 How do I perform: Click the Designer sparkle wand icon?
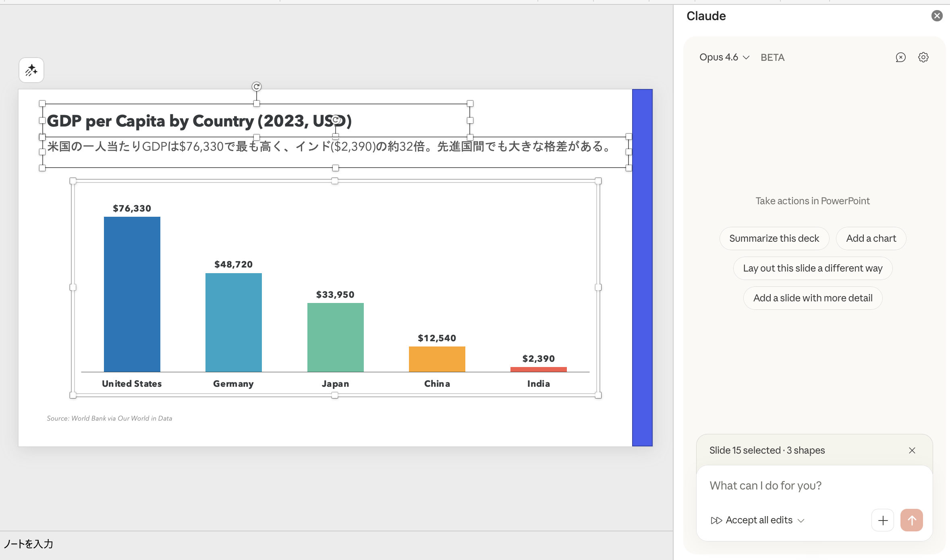(31, 71)
